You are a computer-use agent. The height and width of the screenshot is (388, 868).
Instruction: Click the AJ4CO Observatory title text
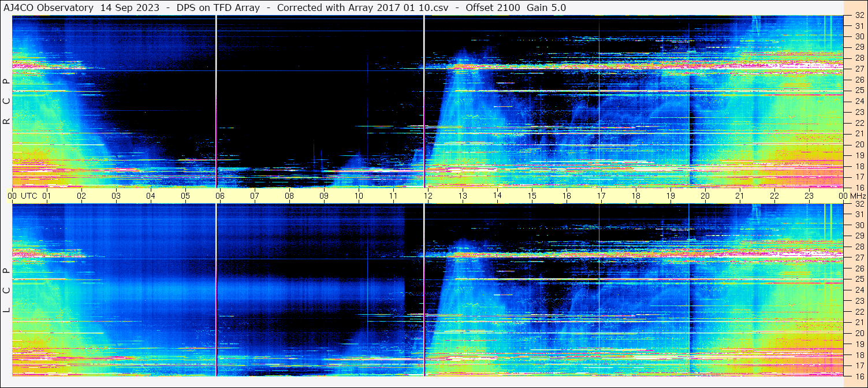coord(49,8)
